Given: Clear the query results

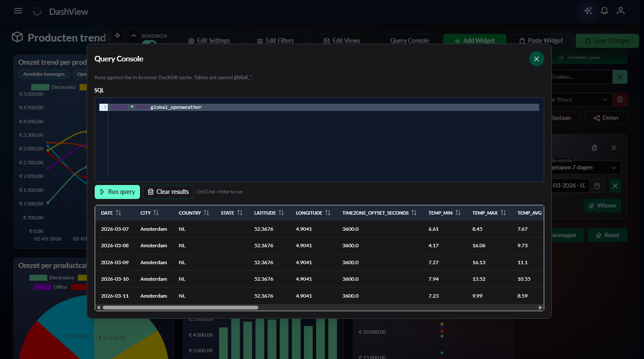Looking at the screenshot, I should click(168, 192).
